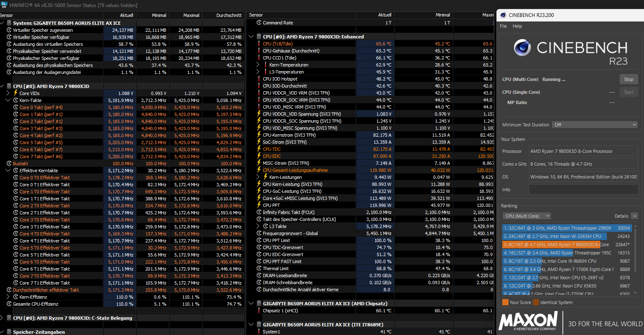Click the clock icon beside Infinity Fabric Takt
Viewport: 644px width, 335px height.
click(259, 212)
